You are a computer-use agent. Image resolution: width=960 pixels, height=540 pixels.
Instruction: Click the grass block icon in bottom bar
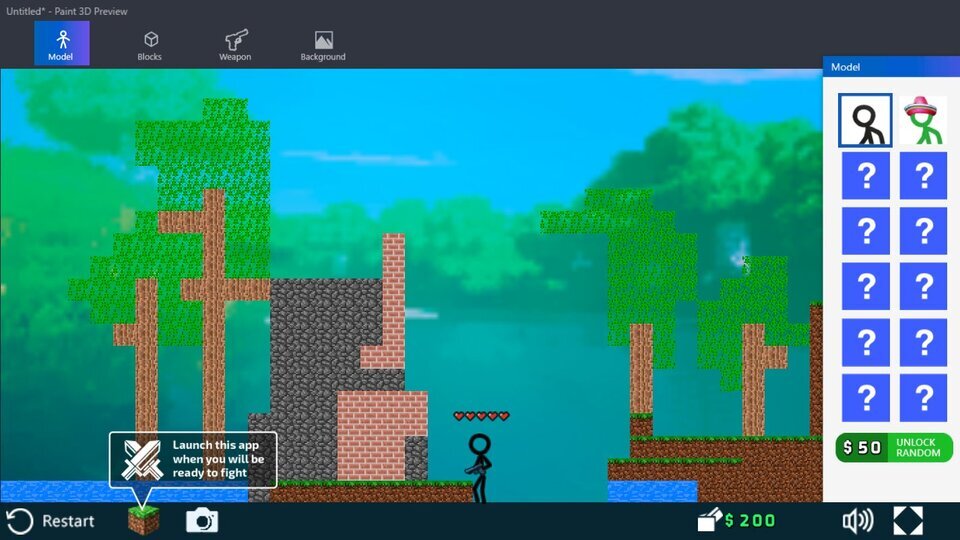[144, 520]
